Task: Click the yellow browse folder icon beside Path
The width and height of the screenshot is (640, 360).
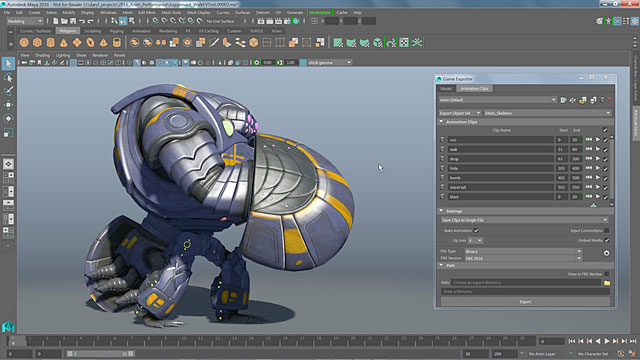Action: (607, 283)
